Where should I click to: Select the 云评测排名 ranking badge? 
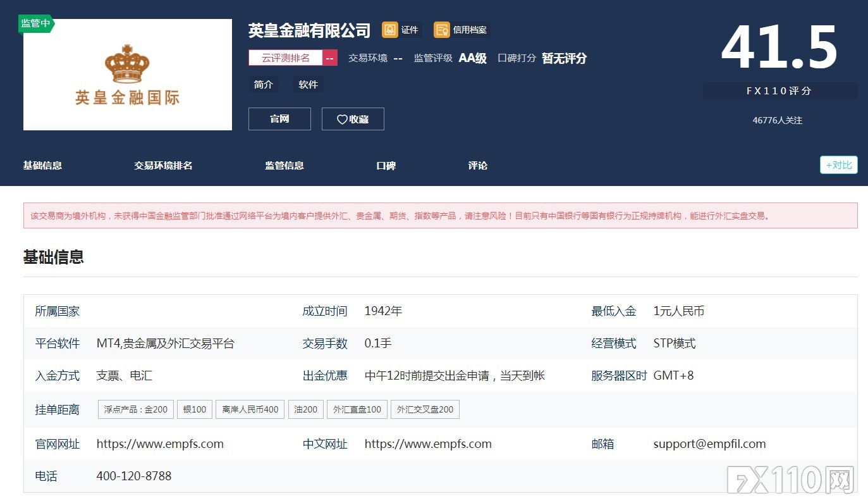(293, 58)
